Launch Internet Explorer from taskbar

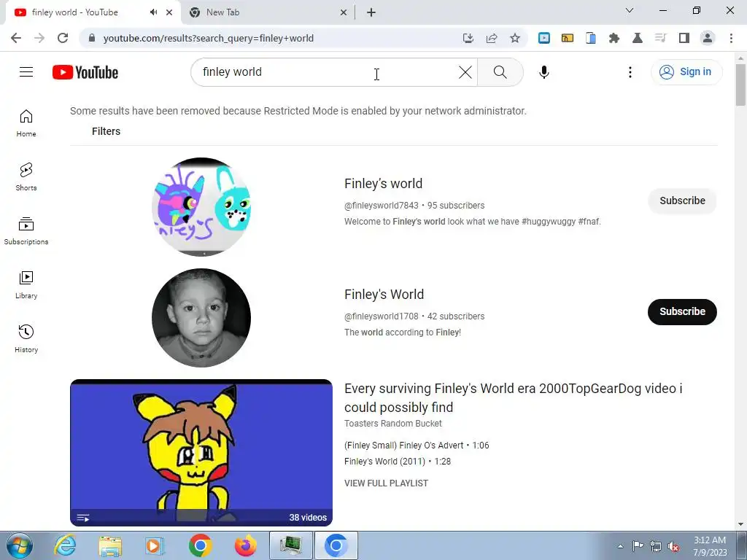tap(65, 545)
